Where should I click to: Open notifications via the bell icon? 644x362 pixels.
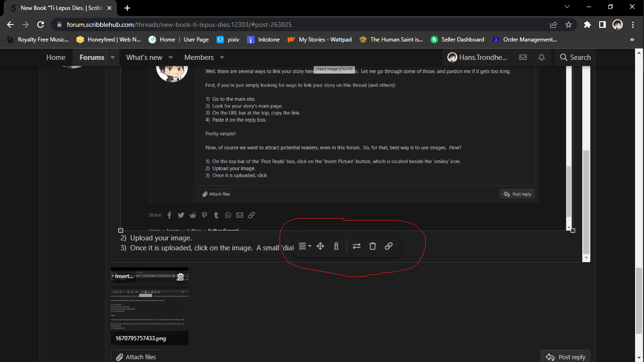tap(541, 57)
